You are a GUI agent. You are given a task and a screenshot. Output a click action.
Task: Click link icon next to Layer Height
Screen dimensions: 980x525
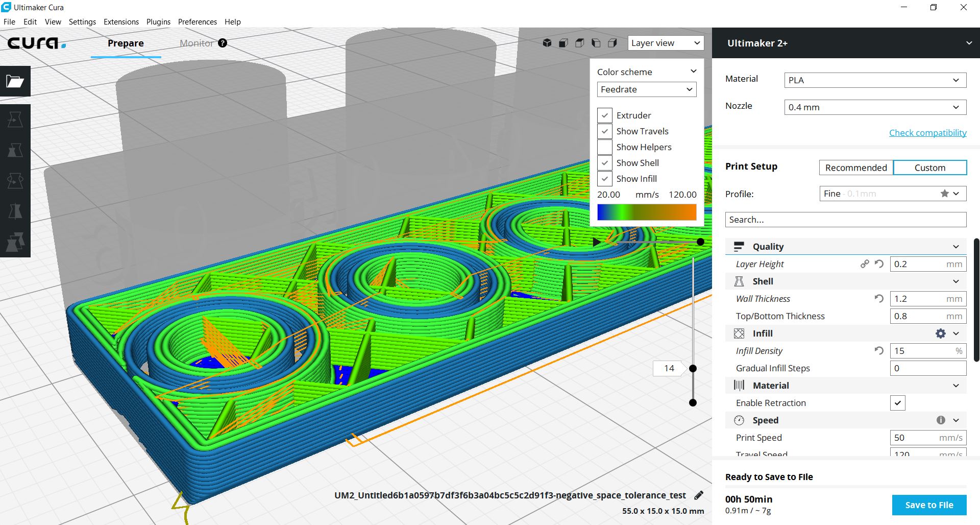(865, 264)
